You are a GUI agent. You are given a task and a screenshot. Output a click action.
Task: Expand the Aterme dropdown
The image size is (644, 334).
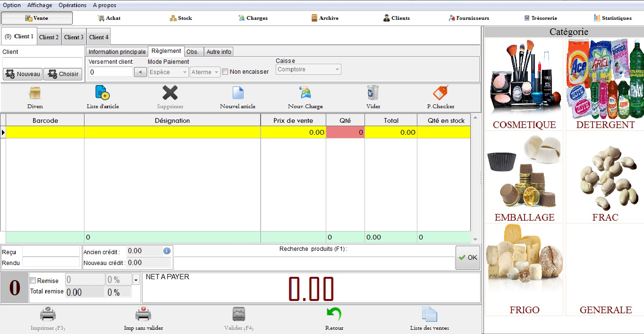[205, 72]
